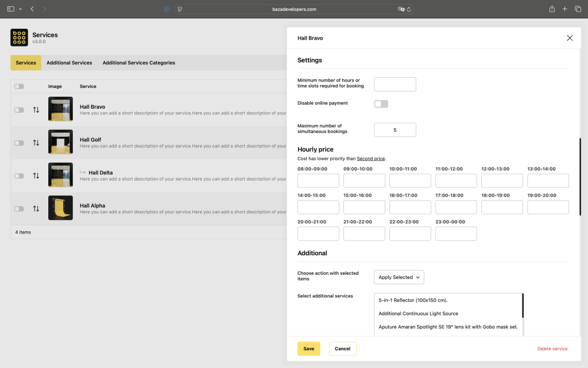Follow the Second price link

[x=370, y=159]
